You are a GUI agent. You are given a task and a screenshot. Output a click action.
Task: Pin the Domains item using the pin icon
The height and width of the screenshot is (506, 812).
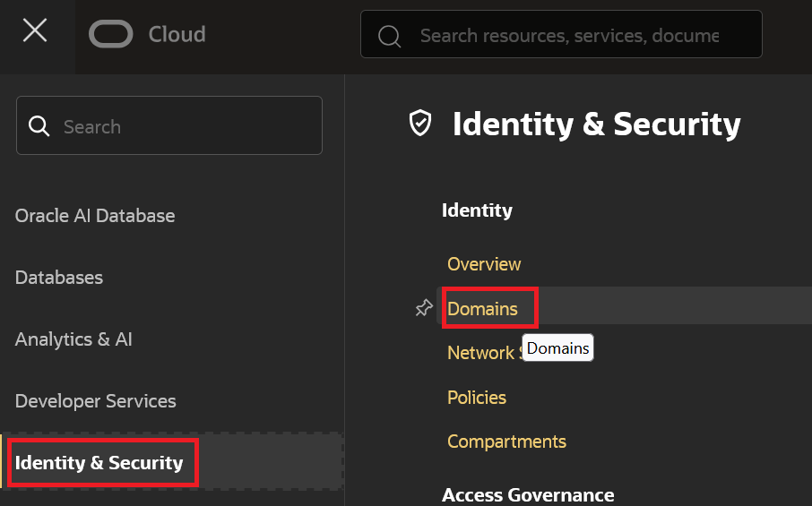pos(424,308)
